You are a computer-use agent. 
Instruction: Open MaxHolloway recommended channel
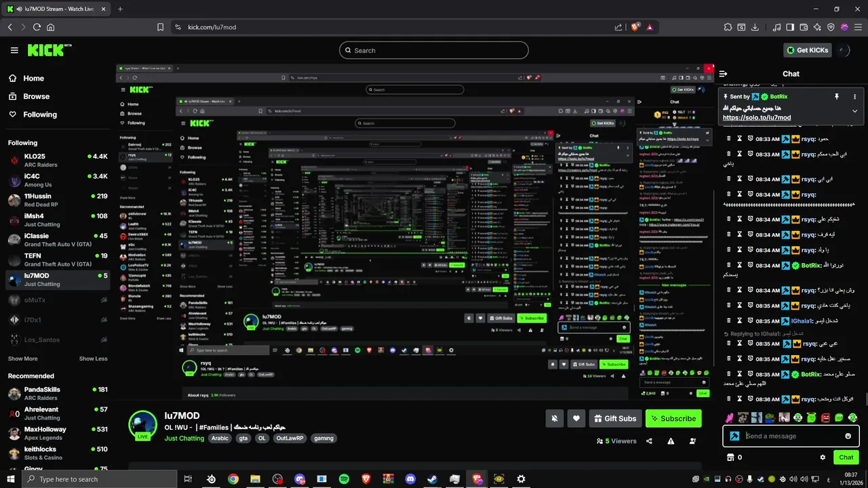[x=58, y=433]
